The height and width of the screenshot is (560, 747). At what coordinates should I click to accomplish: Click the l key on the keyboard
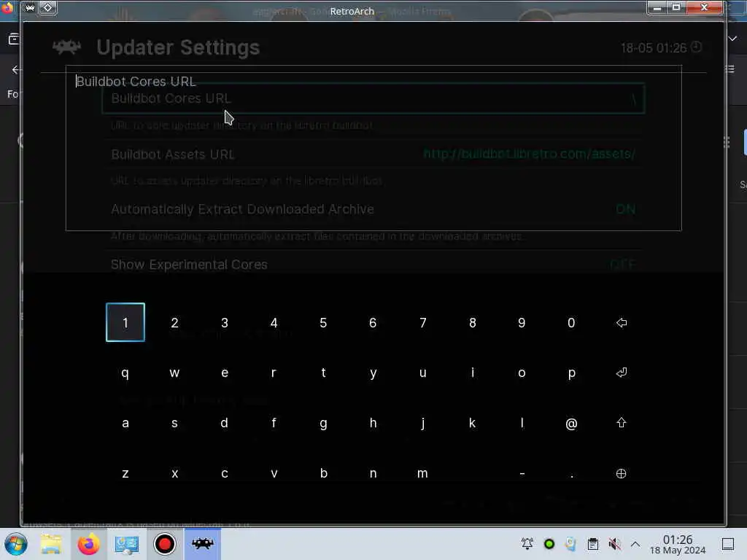(x=522, y=423)
